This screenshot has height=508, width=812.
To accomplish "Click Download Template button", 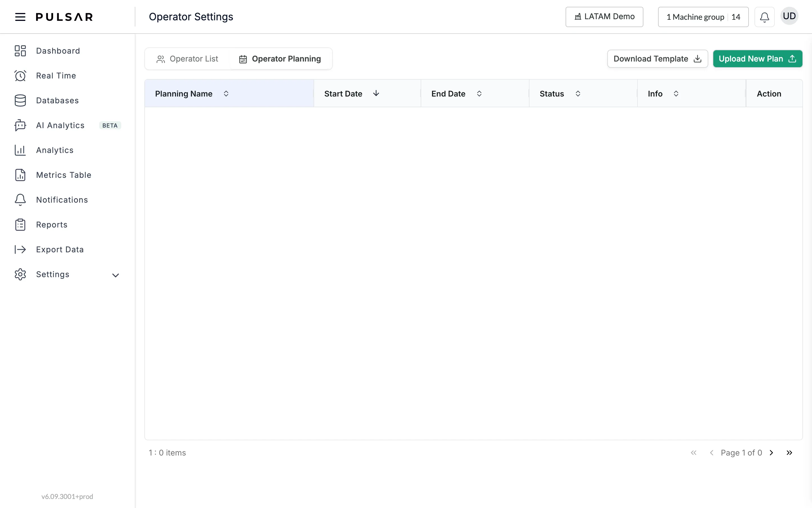I will (x=658, y=59).
